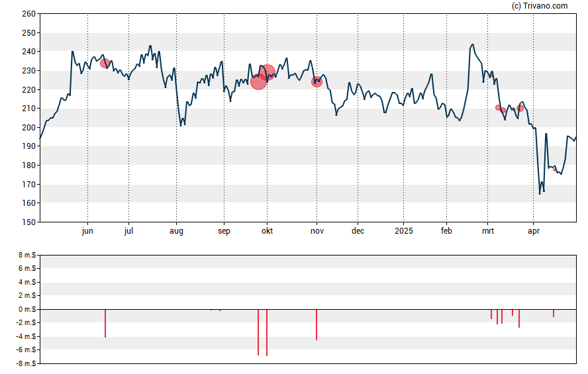This screenshot has width=588, height=374.
Task: Click the '2025' axis label
Action: (x=403, y=231)
